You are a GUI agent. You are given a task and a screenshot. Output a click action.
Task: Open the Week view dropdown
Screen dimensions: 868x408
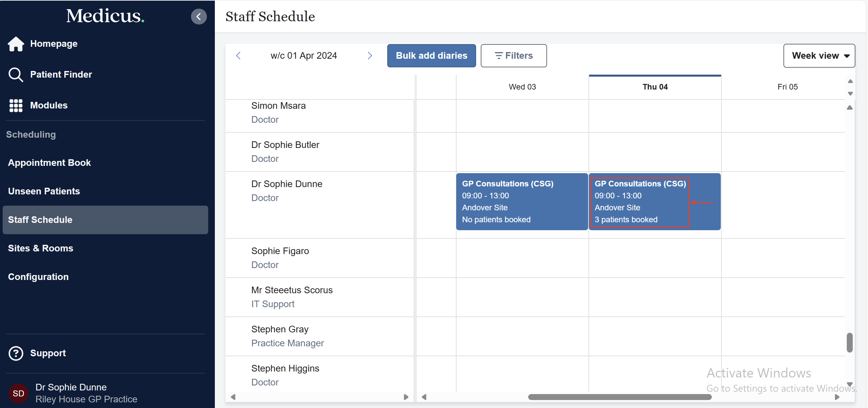tap(819, 56)
